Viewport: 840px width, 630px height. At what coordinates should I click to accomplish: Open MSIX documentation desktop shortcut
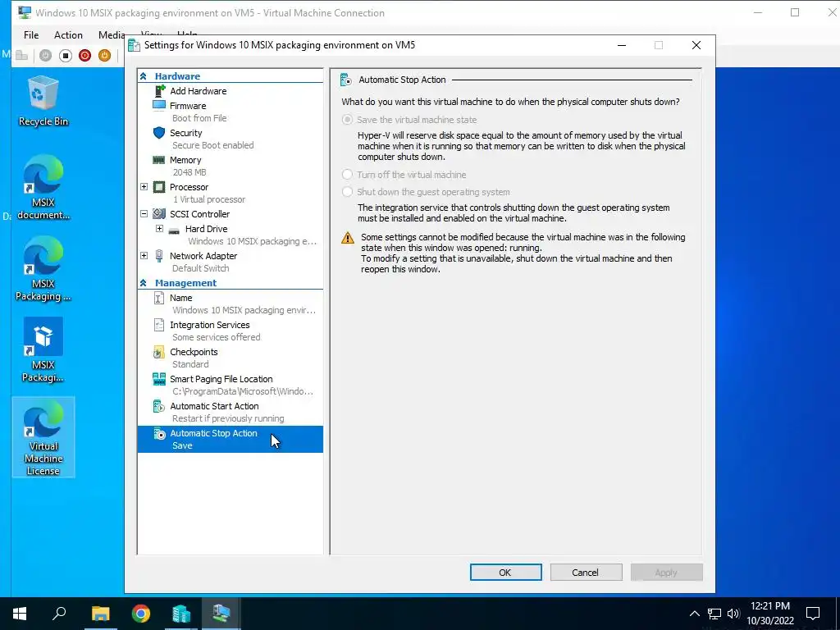pyautogui.click(x=43, y=187)
